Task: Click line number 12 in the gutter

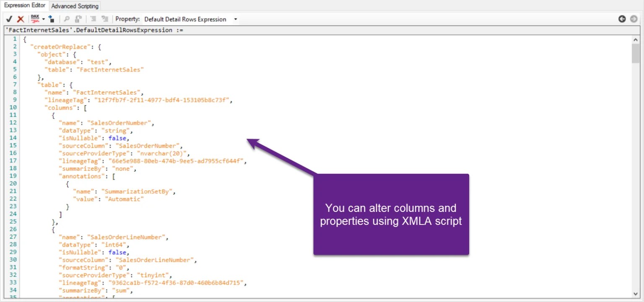Action: tap(13, 123)
